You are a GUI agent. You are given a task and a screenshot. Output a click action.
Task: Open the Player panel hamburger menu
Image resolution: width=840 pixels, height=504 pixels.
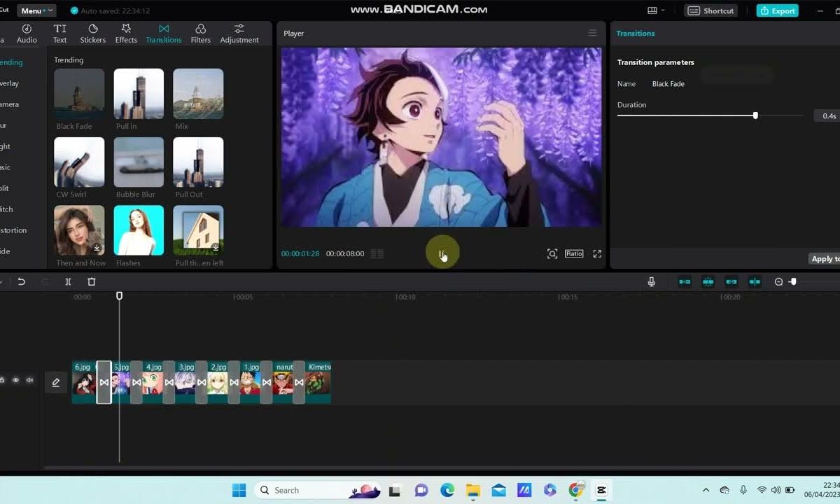click(x=592, y=33)
